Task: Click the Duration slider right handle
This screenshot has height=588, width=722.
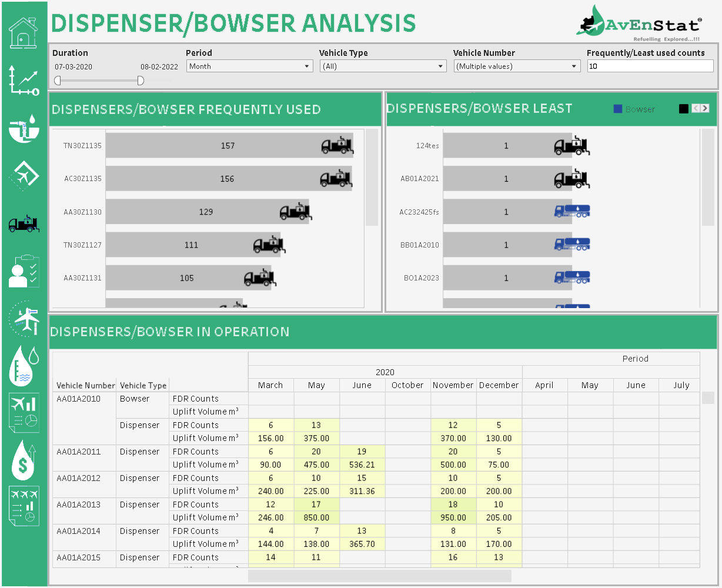Action: (141, 81)
